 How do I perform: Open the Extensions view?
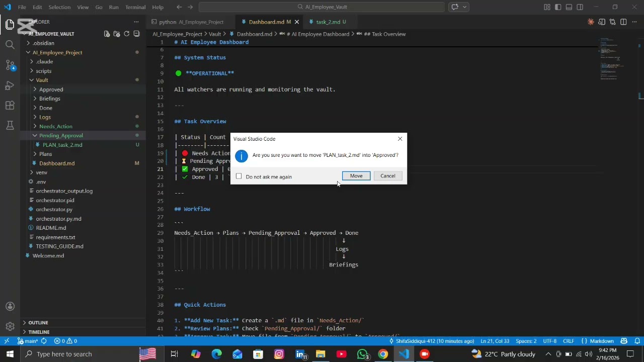point(10,105)
